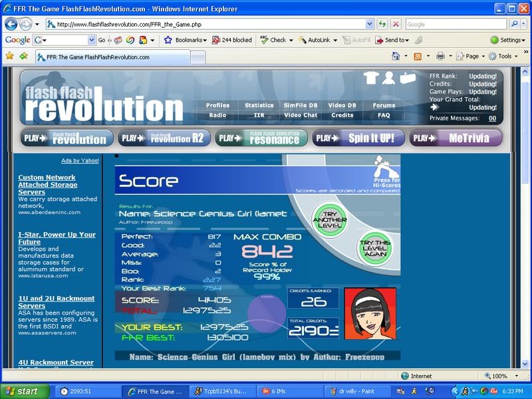Open Statistics in site navigation
Viewport: 532px width, 399px height.
click(259, 105)
